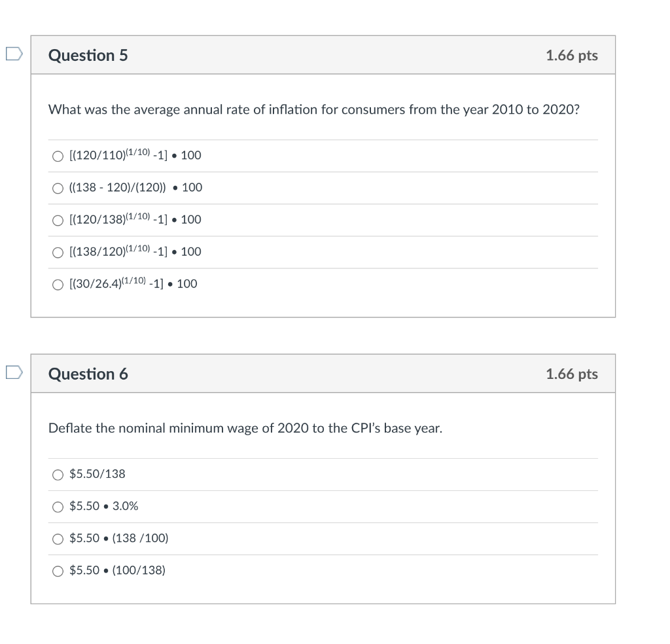Click the 1.66 pts label for Question 6
Screen dimensions: 670x644
[x=572, y=374]
